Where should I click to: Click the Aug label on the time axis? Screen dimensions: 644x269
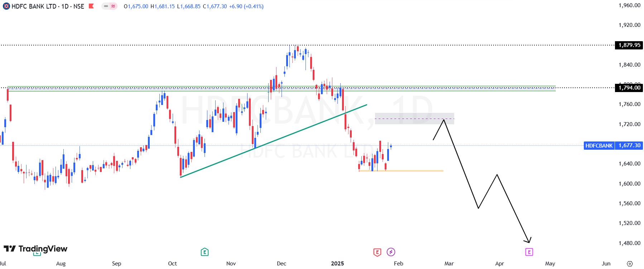[x=61, y=264]
